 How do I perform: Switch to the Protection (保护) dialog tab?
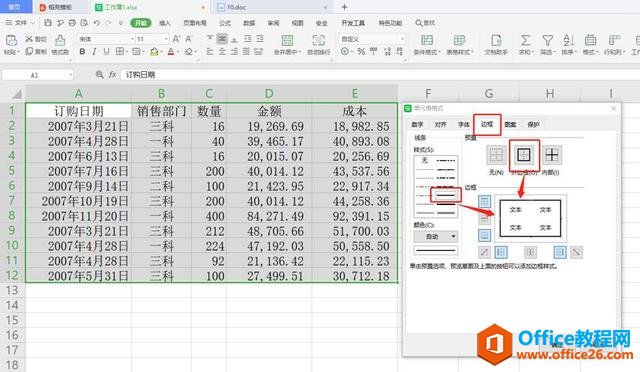pos(533,125)
